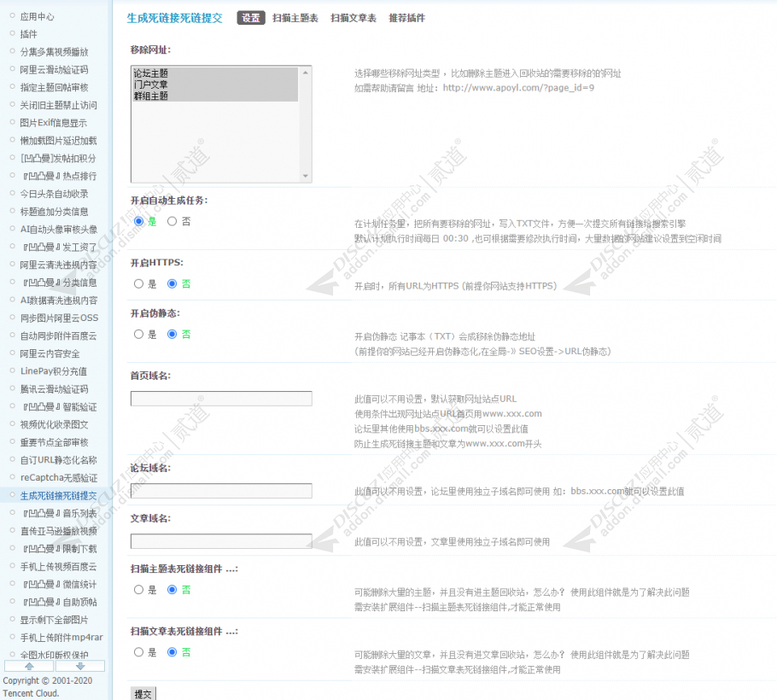Open the apoyl.com help link
This screenshot has height=700, width=777.
click(518, 88)
